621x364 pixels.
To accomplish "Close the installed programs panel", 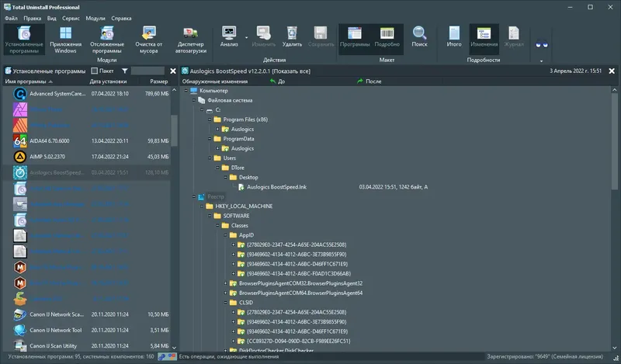I will pos(173,71).
